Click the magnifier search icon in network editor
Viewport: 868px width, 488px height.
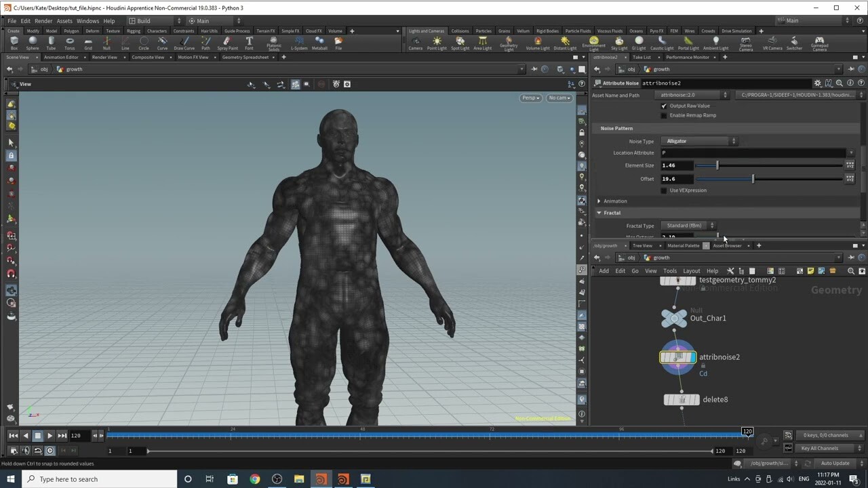tap(851, 270)
